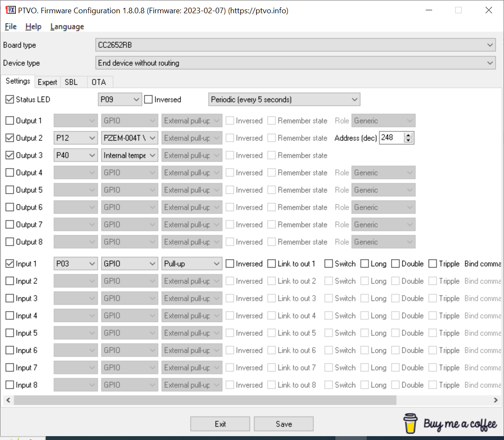504x440 pixels.
Task: Minimize the PTVO configuration window
Action: 429,10
